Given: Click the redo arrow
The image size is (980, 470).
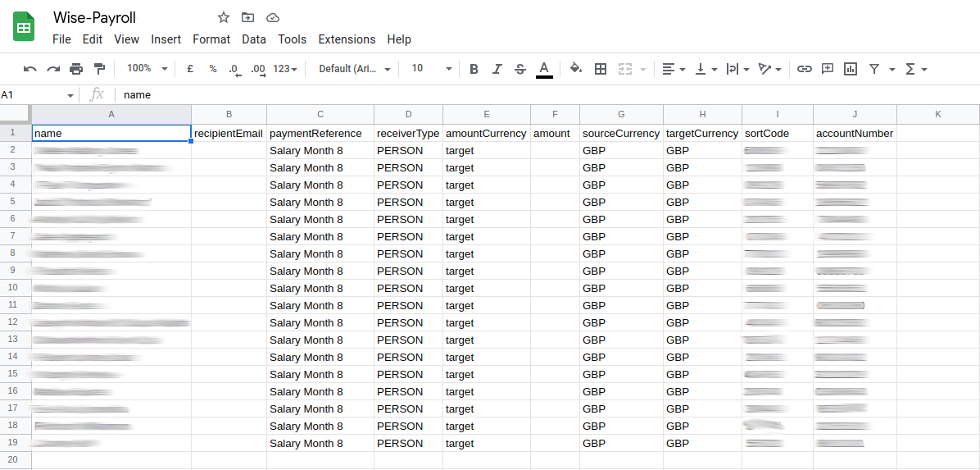Looking at the screenshot, I should pyautogui.click(x=53, y=69).
